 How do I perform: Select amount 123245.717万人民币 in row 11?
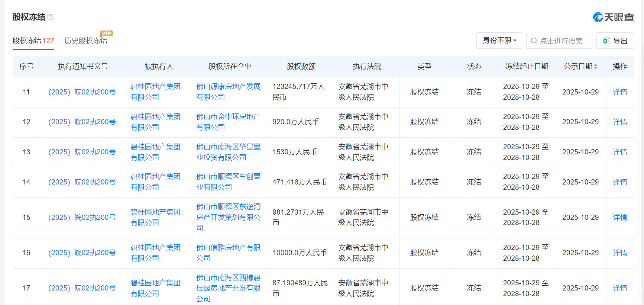(299, 92)
